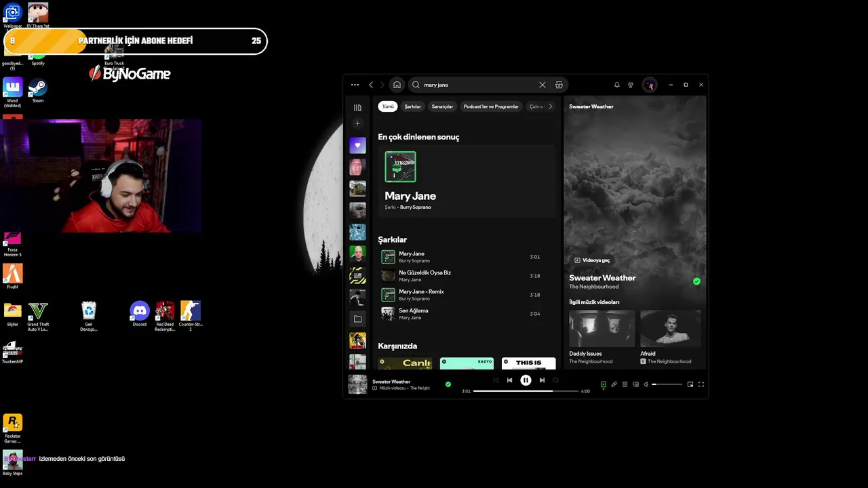The height and width of the screenshot is (488, 868).
Task: Open the Rockstar Games desktop shortcut
Action: point(12,428)
